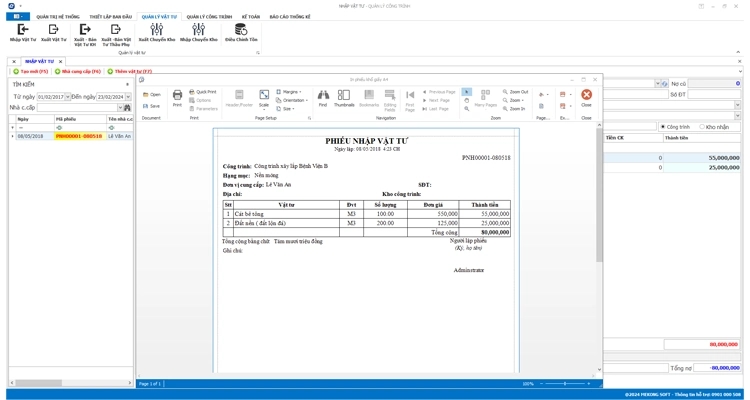Click the Nhập Vật Tư ribbon icon
The width and height of the screenshot is (750, 400).
pos(22,33)
